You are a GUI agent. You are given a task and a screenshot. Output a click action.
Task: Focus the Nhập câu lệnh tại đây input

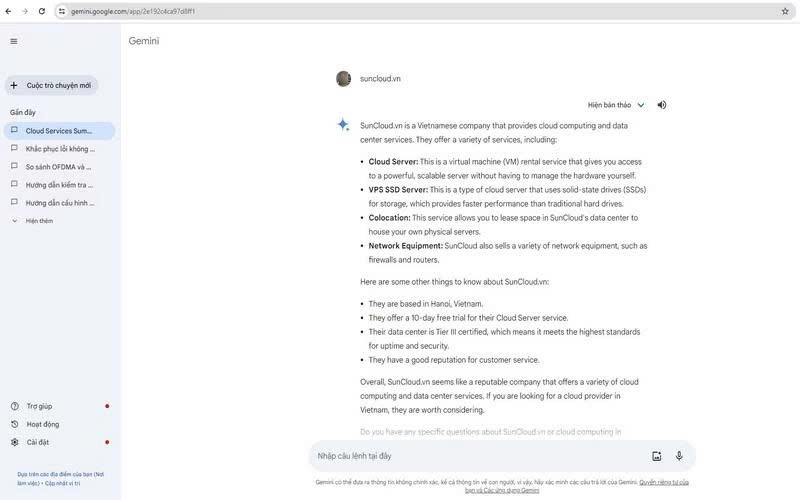click(480, 456)
